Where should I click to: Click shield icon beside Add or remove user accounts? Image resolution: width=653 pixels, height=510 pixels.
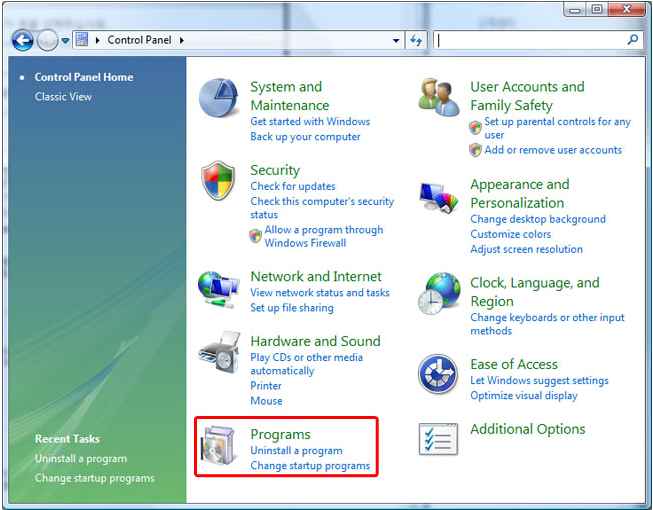click(475, 150)
